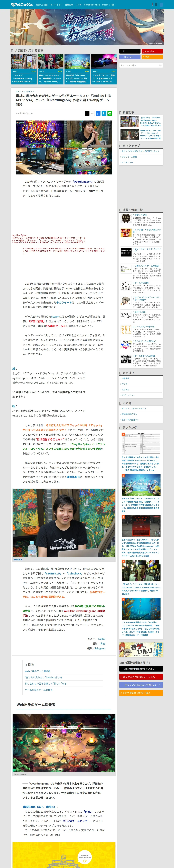Open the リバース：1999 new article
174x868 pixels.
[x=141, y=134]
